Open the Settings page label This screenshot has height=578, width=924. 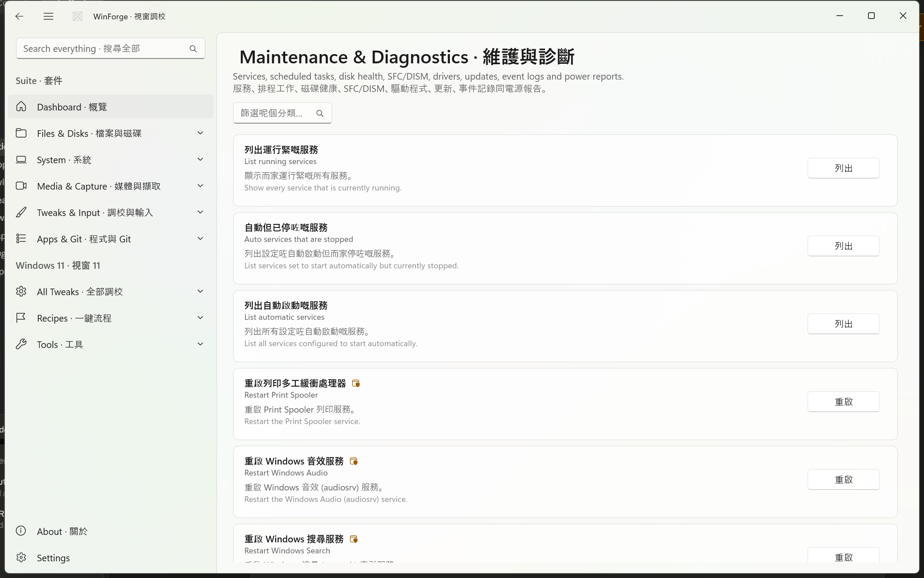53,558
